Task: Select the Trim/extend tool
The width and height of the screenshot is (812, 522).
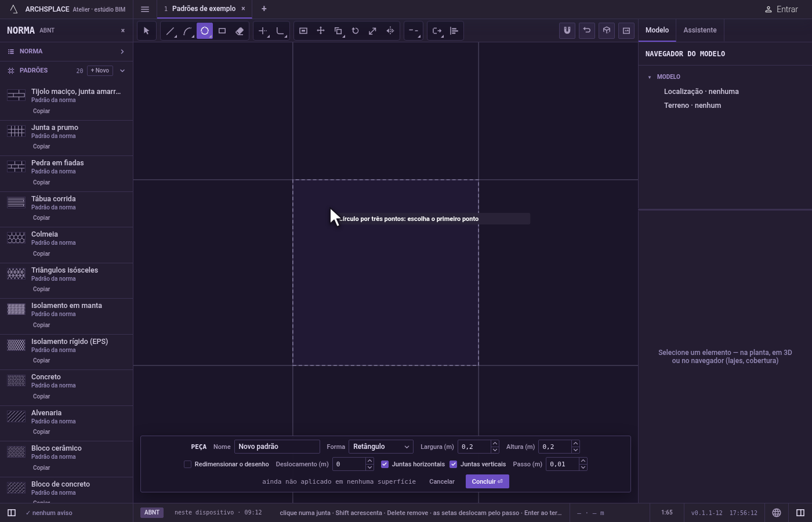Action: click(x=263, y=31)
